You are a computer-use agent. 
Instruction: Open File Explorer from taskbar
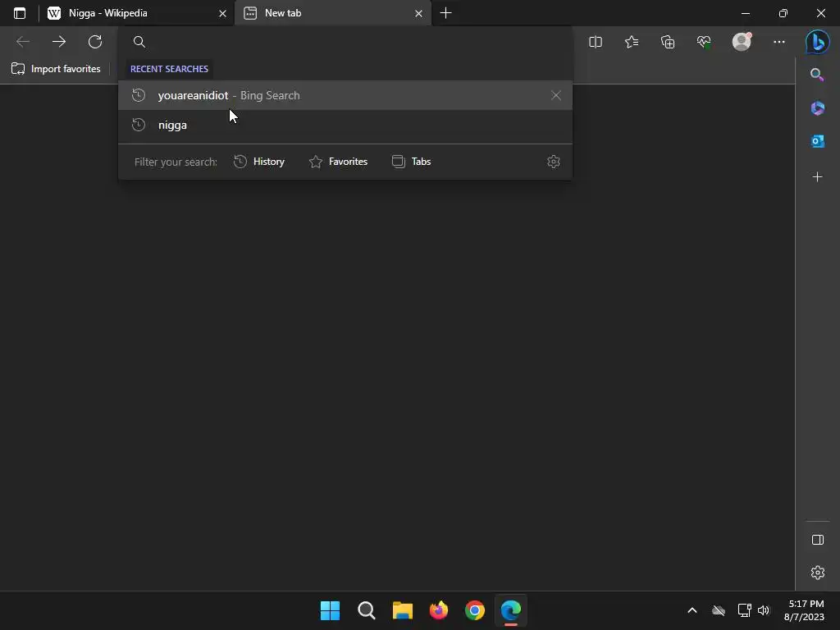[x=402, y=610]
